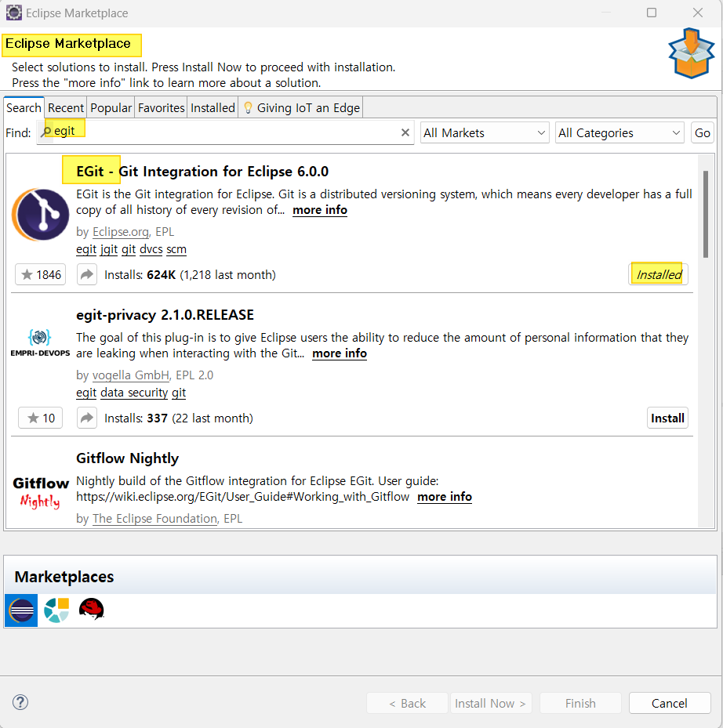
Task: Click the Find search input field
Action: (225, 132)
